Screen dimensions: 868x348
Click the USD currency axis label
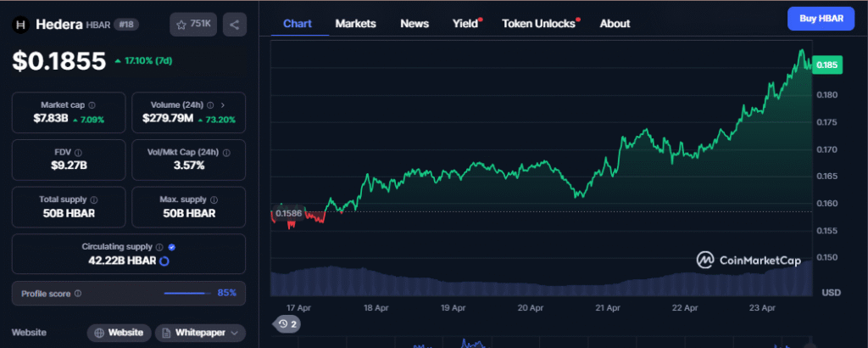click(x=831, y=292)
